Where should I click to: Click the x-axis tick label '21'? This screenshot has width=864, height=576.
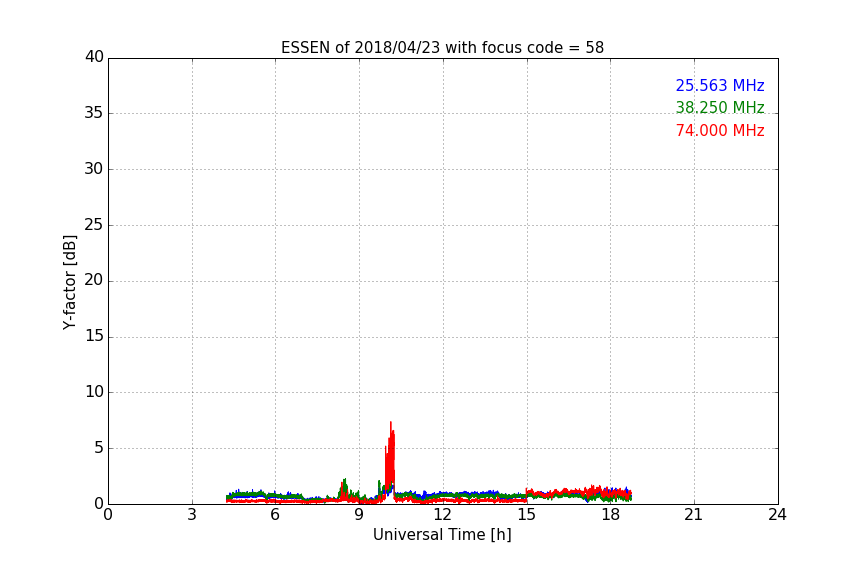(694, 515)
